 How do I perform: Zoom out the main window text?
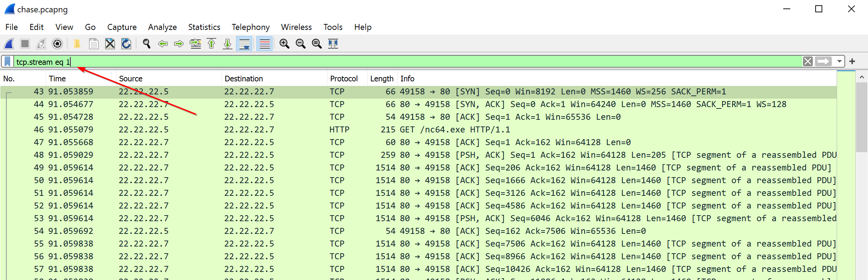pos(301,44)
